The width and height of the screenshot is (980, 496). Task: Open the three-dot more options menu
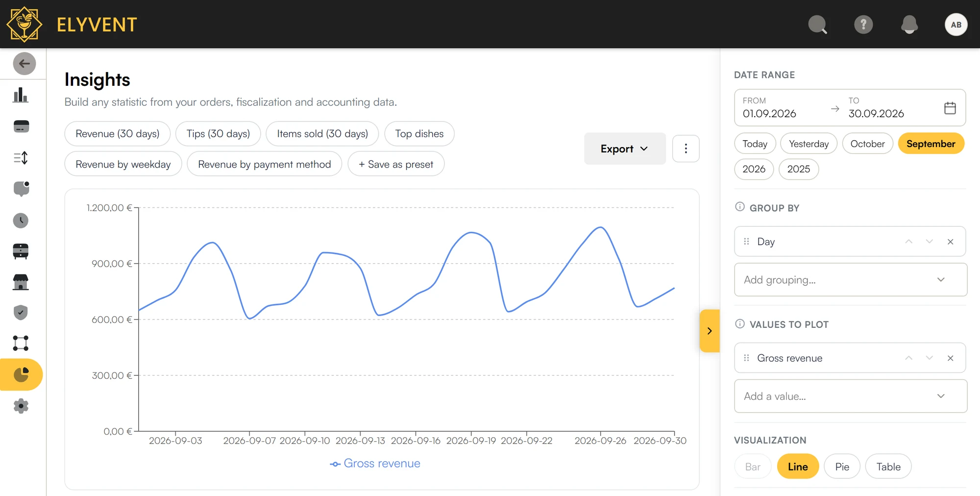tap(686, 149)
